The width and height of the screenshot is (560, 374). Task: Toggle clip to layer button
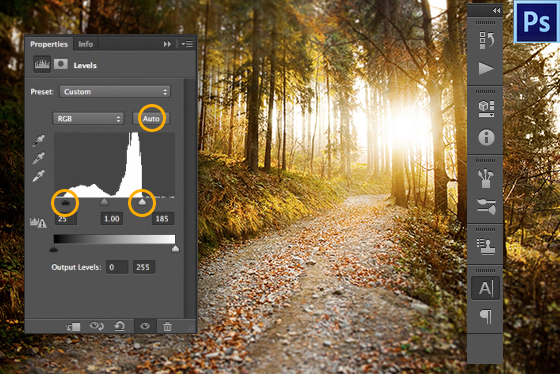point(74,326)
